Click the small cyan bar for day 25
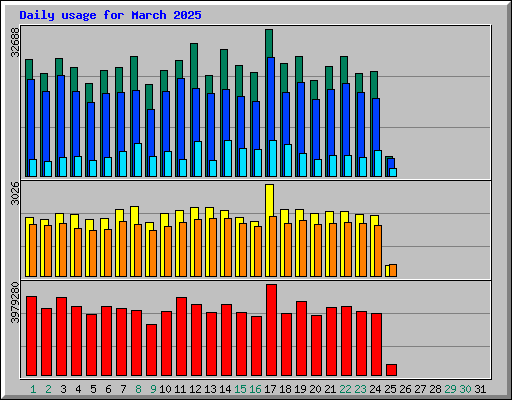The height and width of the screenshot is (400, 512). tap(393, 172)
